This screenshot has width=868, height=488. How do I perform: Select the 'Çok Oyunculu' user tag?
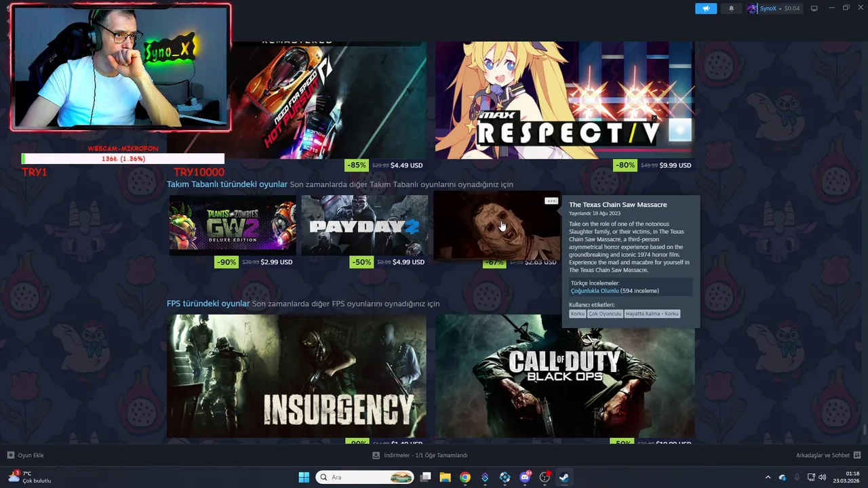605,314
